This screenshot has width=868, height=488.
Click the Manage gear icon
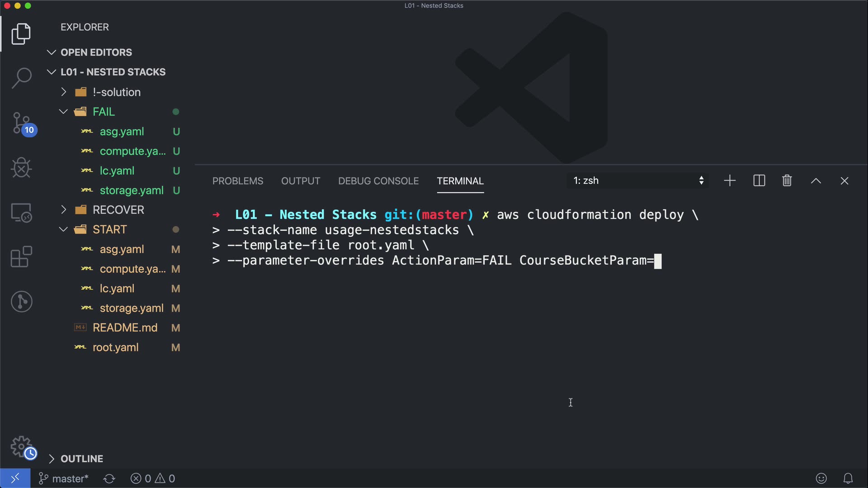(x=21, y=446)
